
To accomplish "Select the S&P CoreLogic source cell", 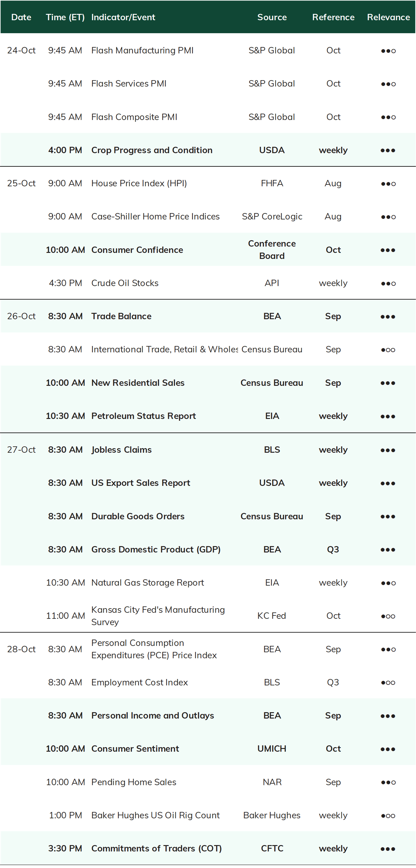I will (x=272, y=216).
